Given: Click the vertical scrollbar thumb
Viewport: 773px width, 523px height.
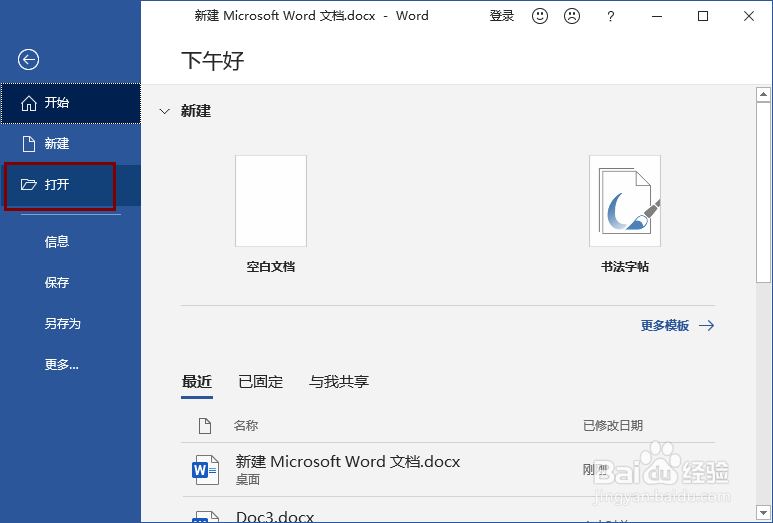Looking at the screenshot, I should (x=763, y=192).
